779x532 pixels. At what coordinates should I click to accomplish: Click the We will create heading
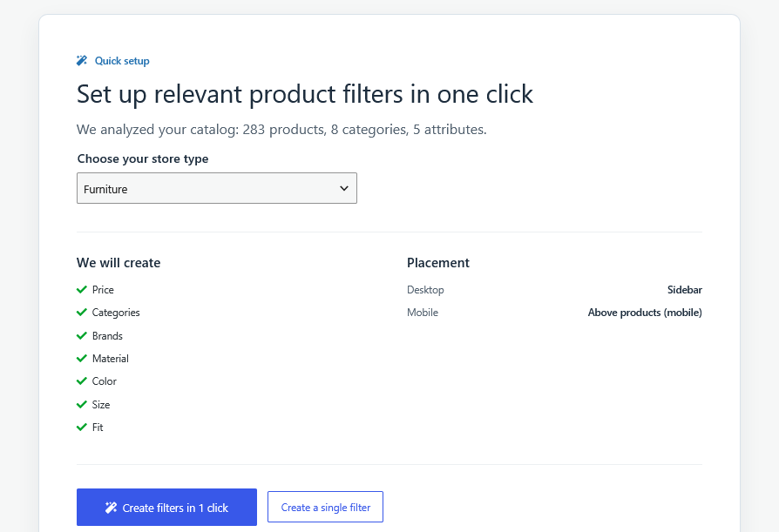click(119, 263)
